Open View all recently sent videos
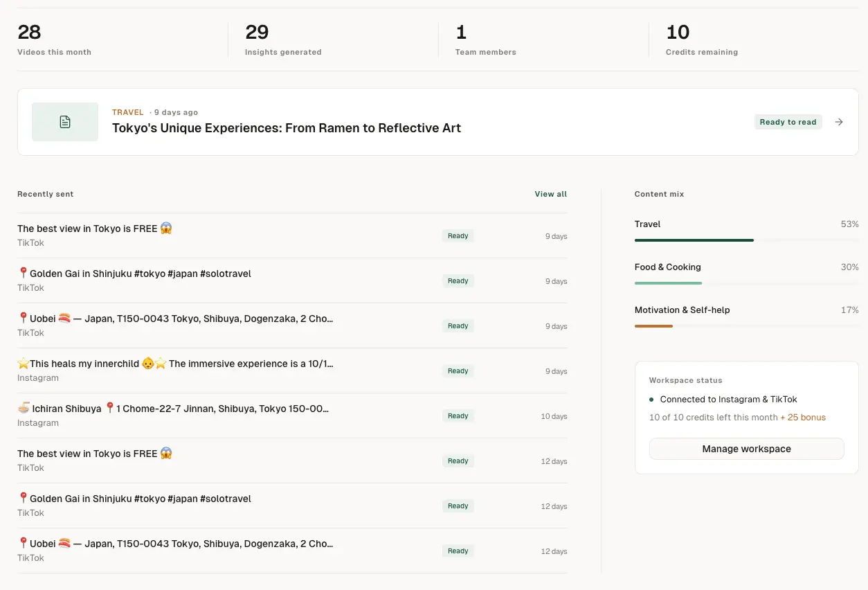Image resolution: width=868 pixels, height=590 pixels. coord(550,194)
